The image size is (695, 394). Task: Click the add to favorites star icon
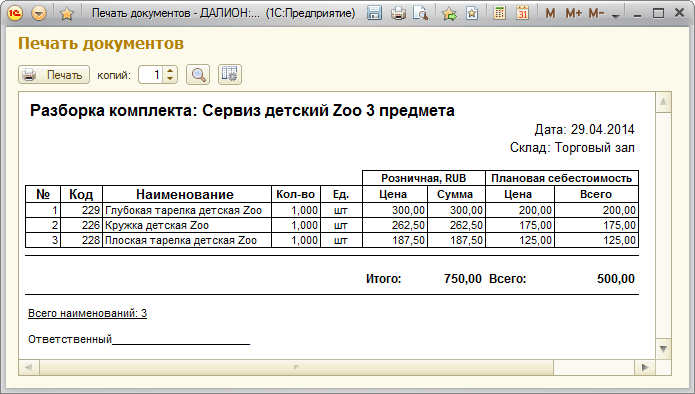(x=449, y=14)
